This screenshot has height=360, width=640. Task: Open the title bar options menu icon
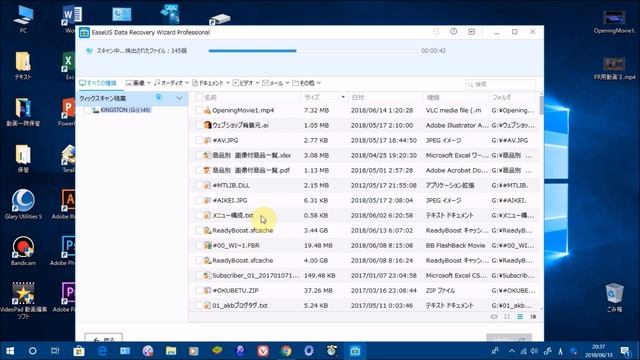click(471, 31)
